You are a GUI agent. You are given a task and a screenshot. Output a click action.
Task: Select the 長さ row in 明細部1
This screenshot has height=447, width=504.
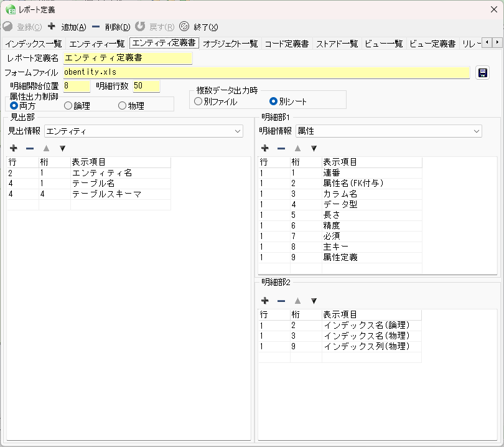coord(340,215)
